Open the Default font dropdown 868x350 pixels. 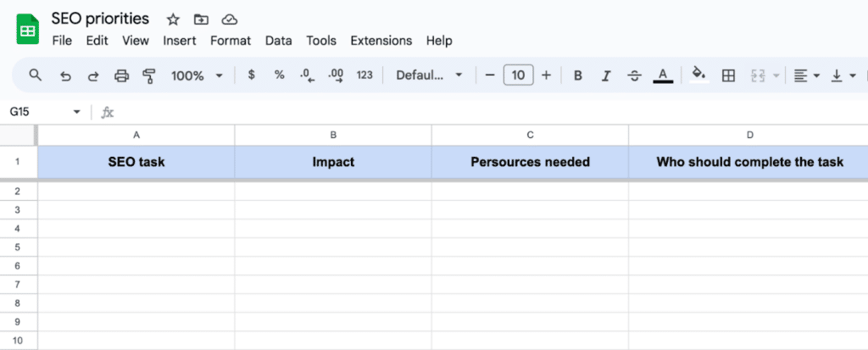point(429,75)
